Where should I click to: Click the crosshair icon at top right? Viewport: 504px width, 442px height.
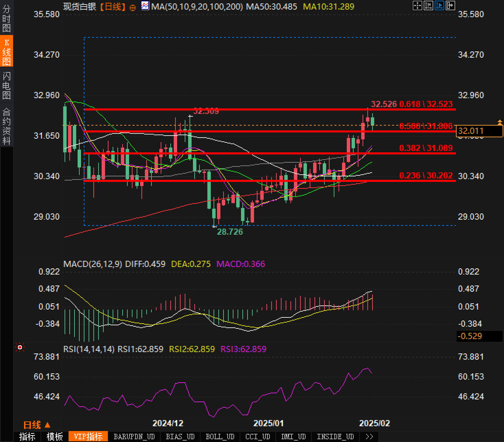(417, 5)
